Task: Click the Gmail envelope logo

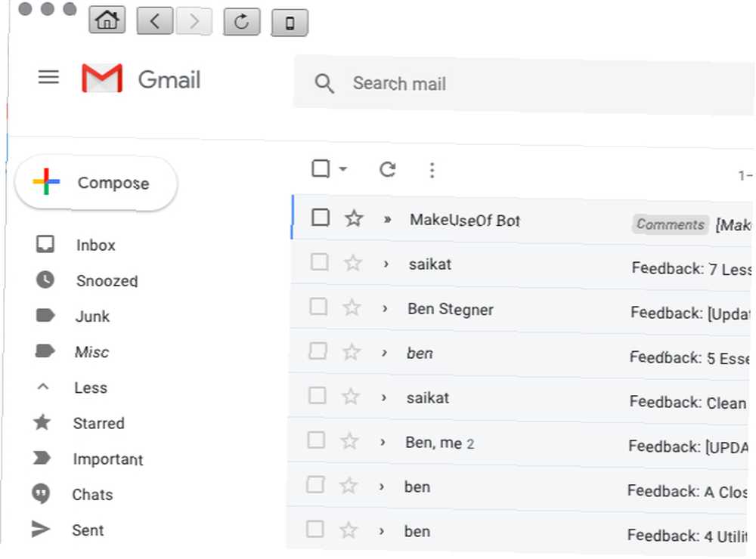Action: pyautogui.click(x=102, y=78)
